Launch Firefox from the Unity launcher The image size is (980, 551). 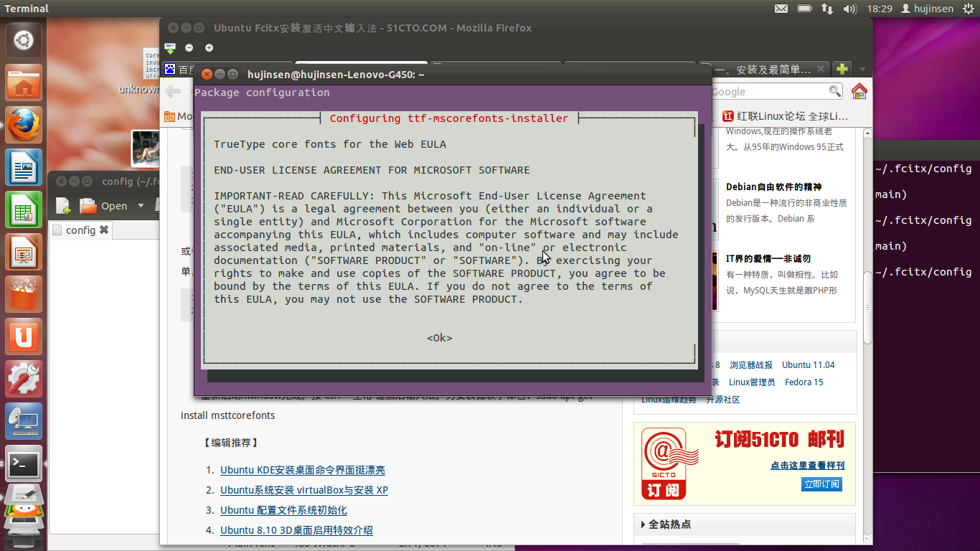(x=24, y=126)
